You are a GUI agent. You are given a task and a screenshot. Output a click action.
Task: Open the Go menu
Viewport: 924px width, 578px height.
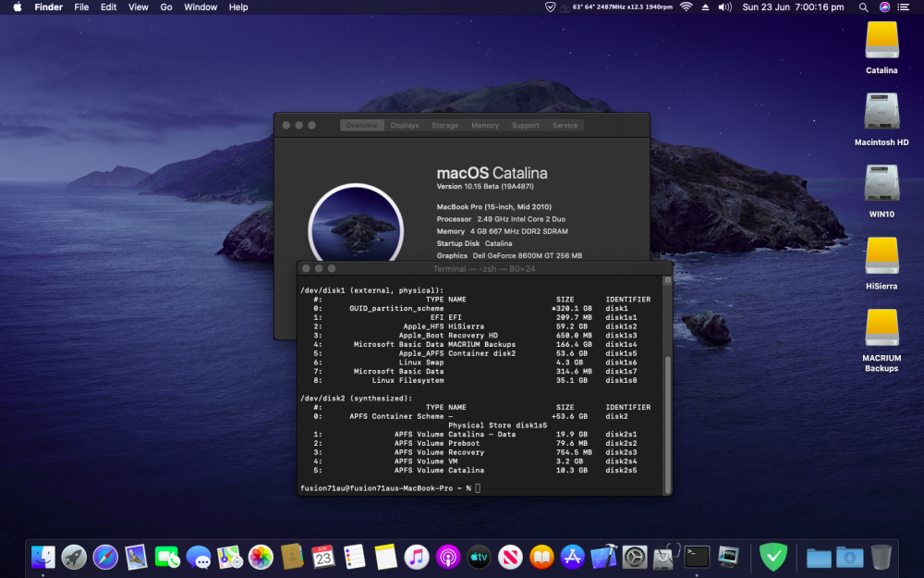[166, 7]
